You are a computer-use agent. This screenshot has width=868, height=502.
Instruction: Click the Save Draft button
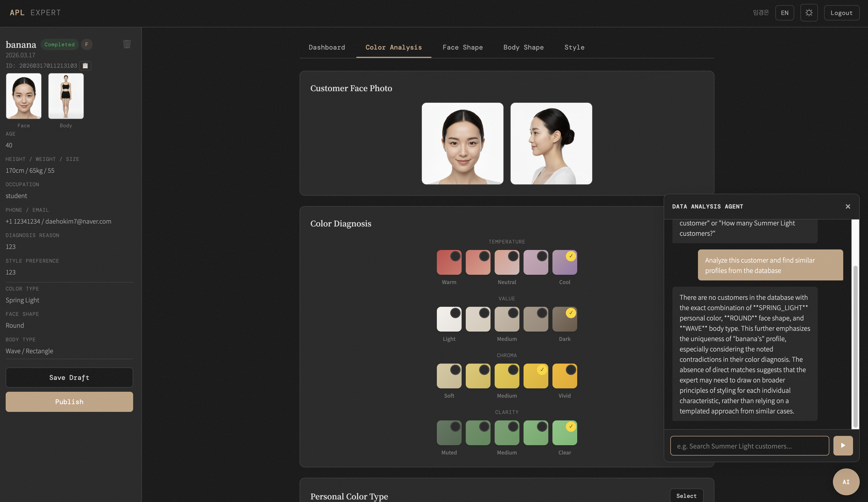69,377
